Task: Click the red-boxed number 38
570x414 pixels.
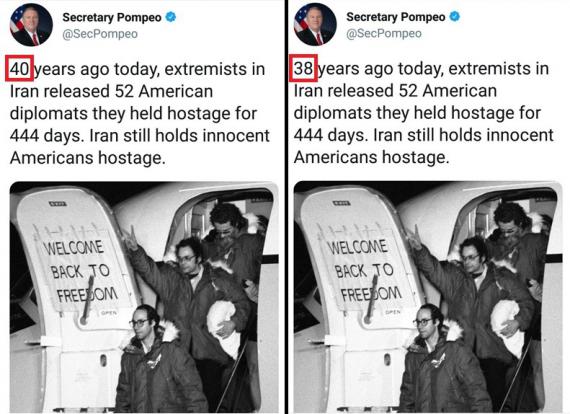Action: 304,68
